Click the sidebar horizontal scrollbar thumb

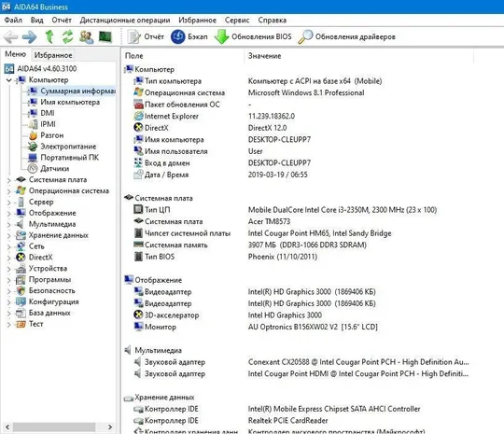click(54, 427)
